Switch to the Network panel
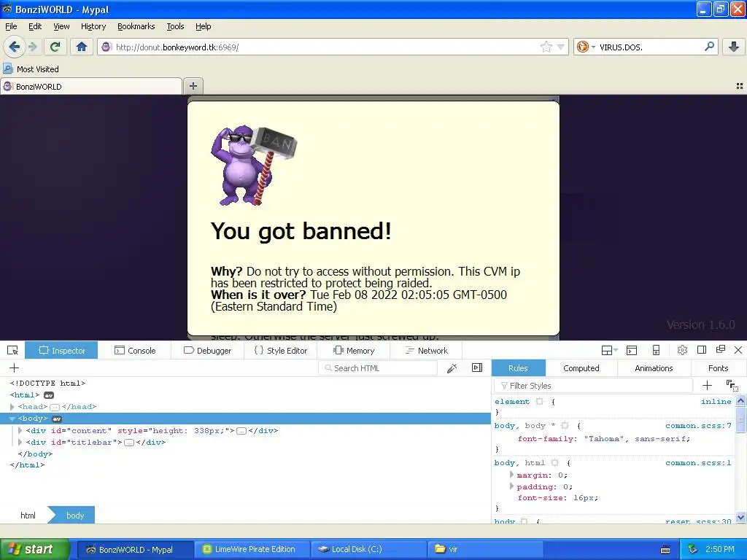747x560 pixels. click(x=426, y=351)
